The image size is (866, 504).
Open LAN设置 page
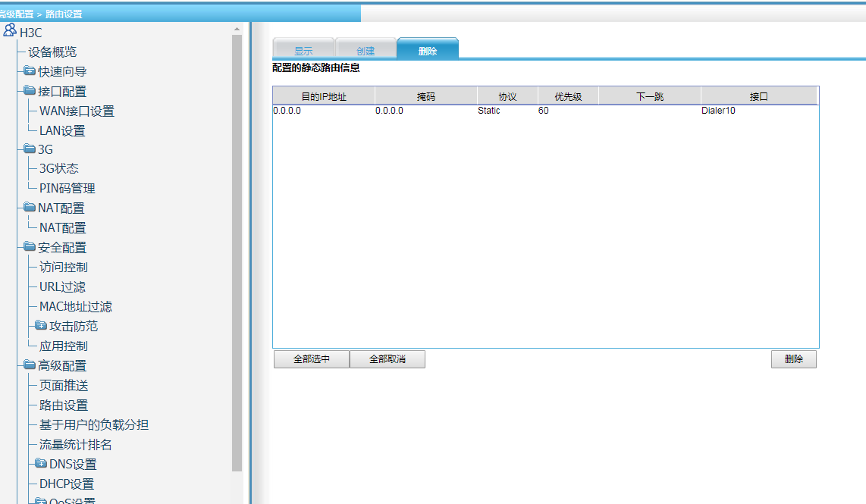[x=62, y=131]
